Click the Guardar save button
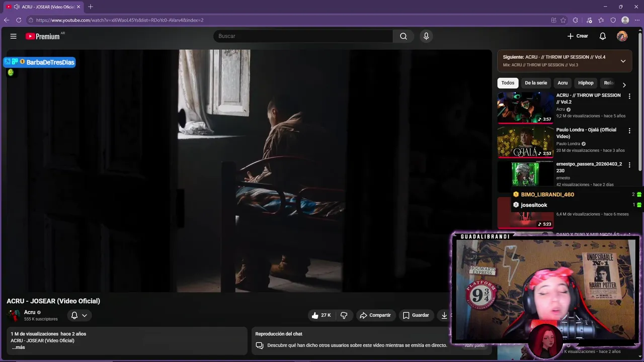 click(416, 315)
